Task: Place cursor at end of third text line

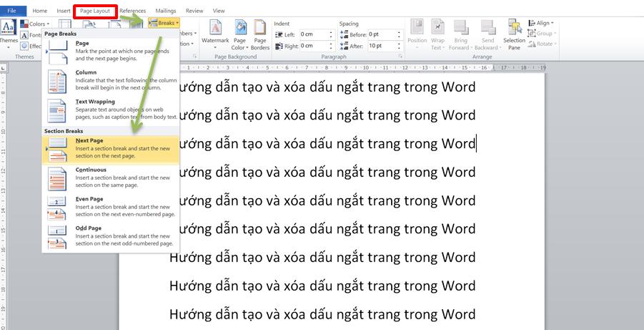Action: click(476, 144)
